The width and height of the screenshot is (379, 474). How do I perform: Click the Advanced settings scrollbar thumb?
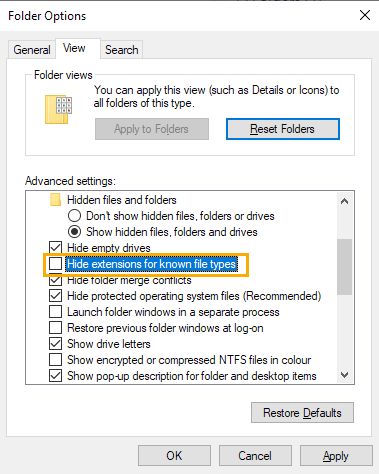[345, 267]
